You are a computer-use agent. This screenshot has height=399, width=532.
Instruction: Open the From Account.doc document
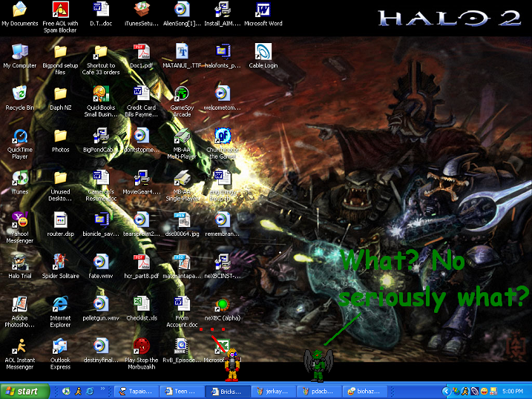click(x=183, y=304)
